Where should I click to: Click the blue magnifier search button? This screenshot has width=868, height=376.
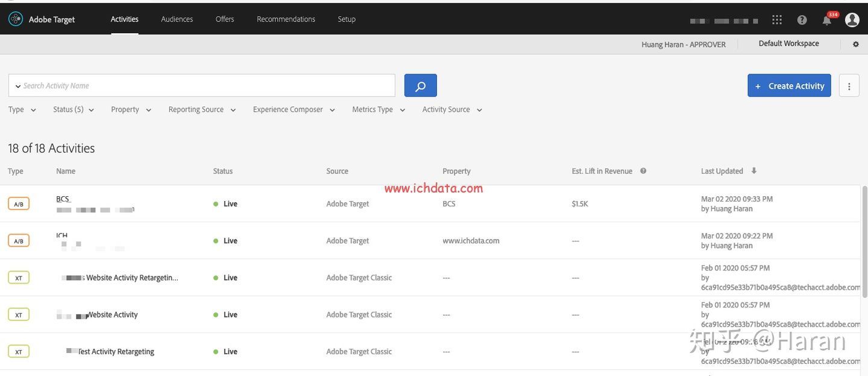421,86
